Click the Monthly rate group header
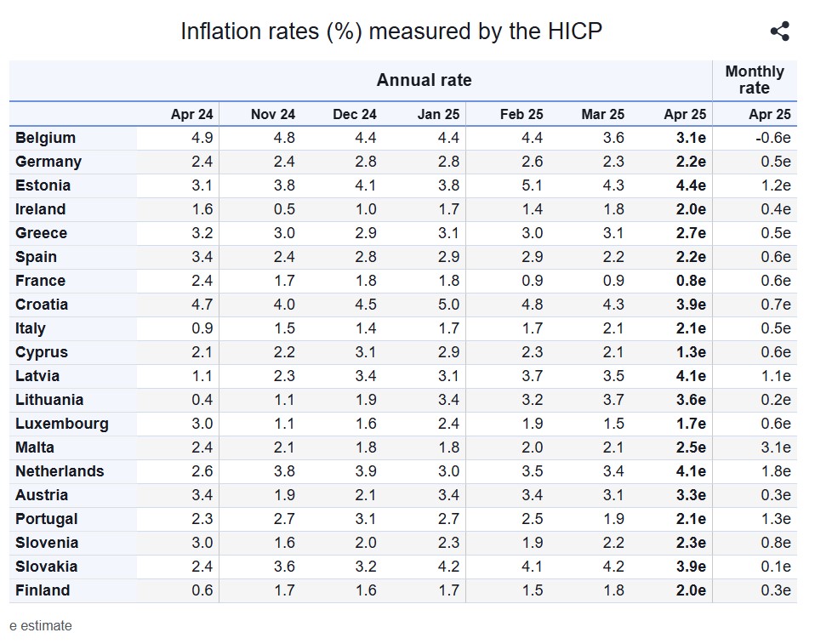The width and height of the screenshot is (815, 644). click(754, 80)
